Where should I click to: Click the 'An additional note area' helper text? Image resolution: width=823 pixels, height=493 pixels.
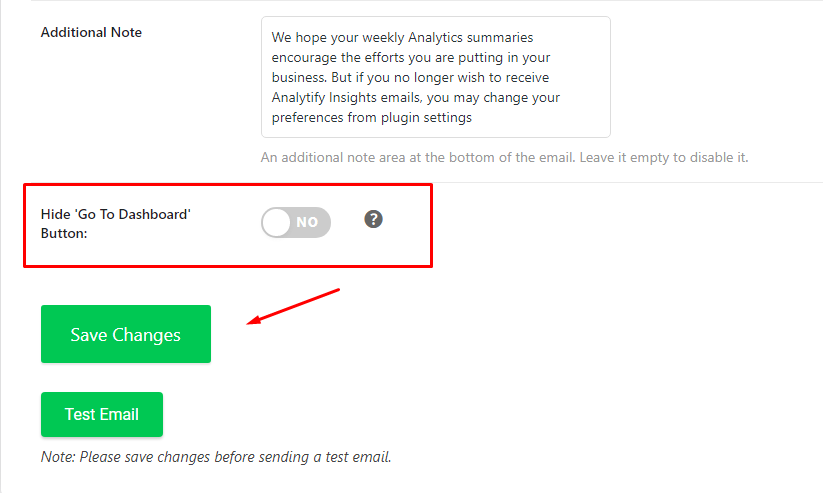[333, 158]
